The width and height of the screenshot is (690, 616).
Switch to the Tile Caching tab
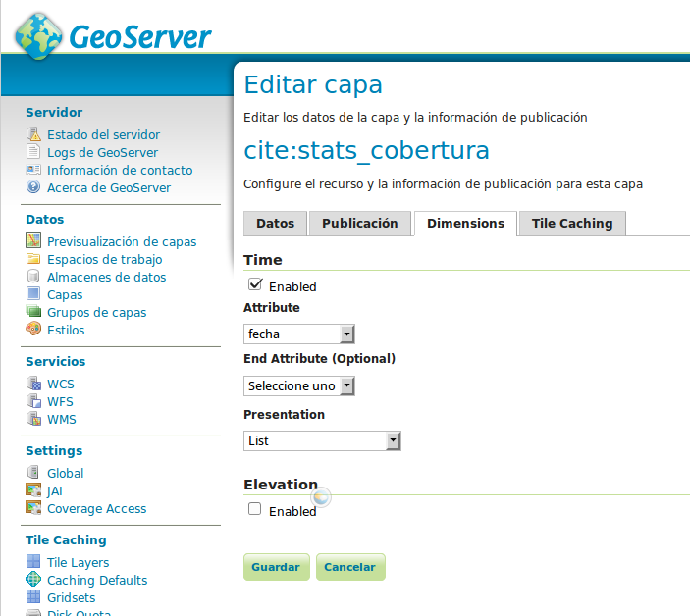pyautogui.click(x=571, y=224)
